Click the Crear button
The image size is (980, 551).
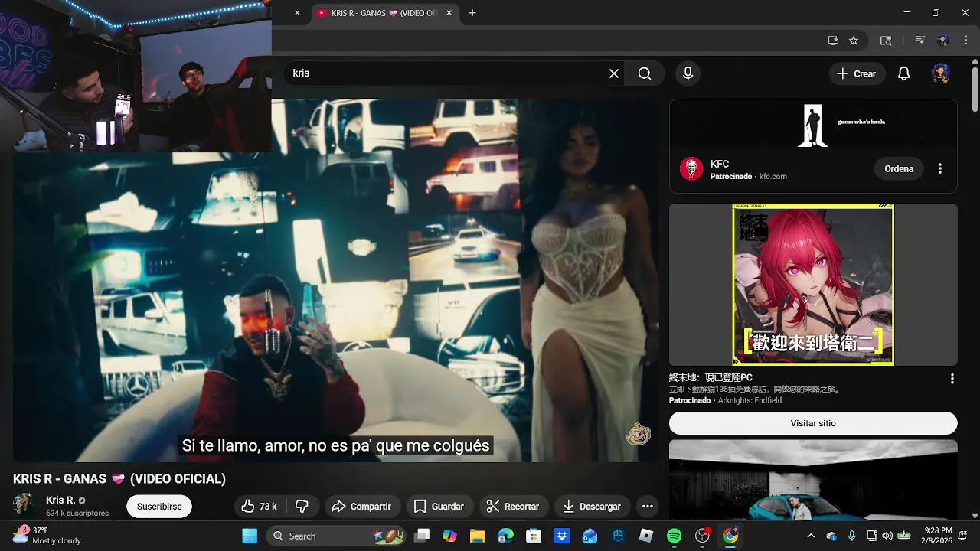pyautogui.click(x=857, y=73)
